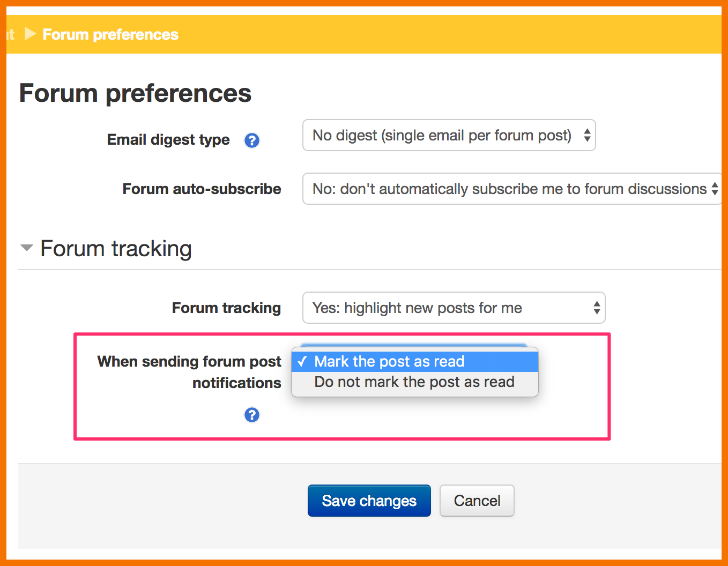This screenshot has width=728, height=566.
Task: Collapse the Forum tracking section triangle
Action: pos(26,248)
